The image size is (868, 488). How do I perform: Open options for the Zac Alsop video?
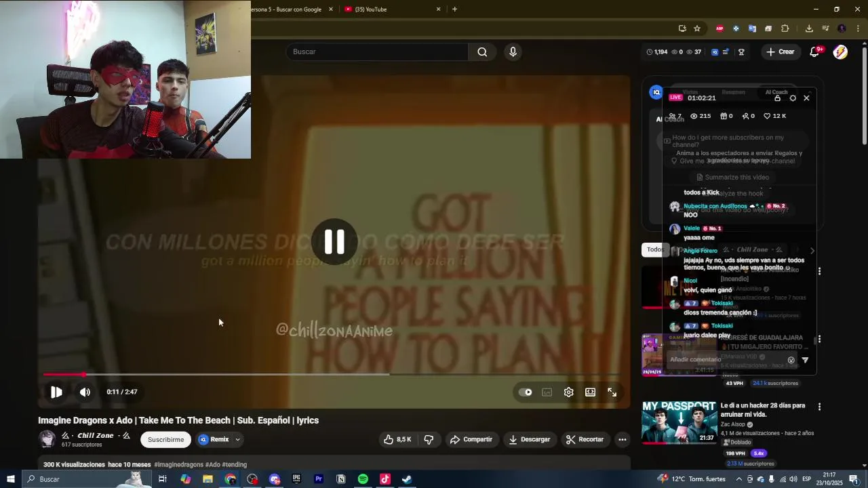(x=819, y=407)
